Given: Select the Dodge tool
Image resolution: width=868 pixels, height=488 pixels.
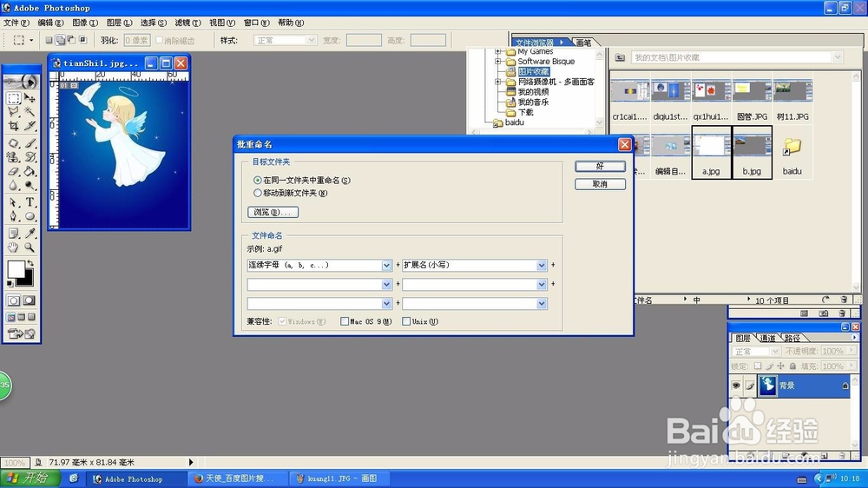Looking at the screenshot, I should (x=30, y=185).
